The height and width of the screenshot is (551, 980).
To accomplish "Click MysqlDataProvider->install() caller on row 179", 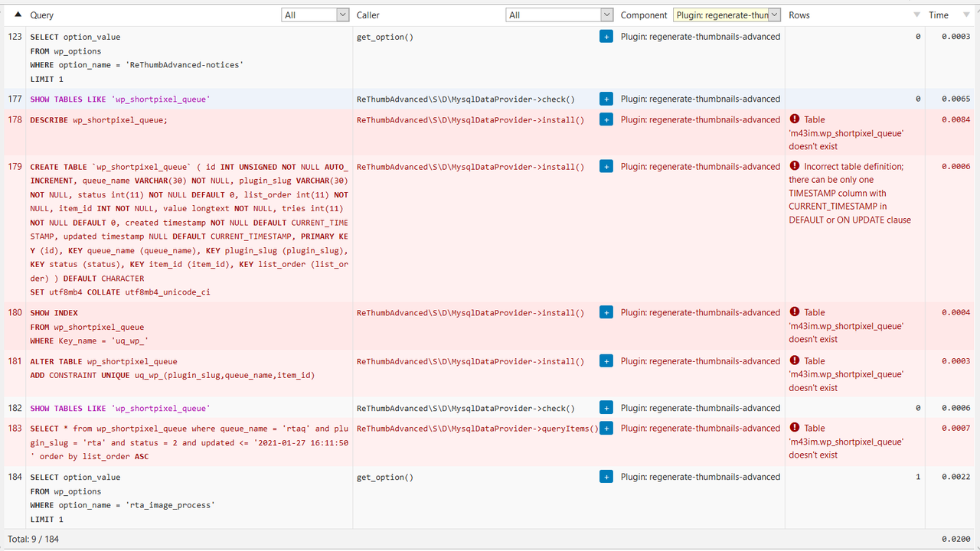I will pos(470,167).
